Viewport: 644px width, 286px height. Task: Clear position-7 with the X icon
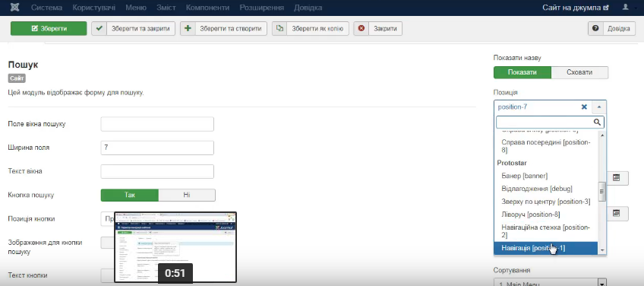584,107
